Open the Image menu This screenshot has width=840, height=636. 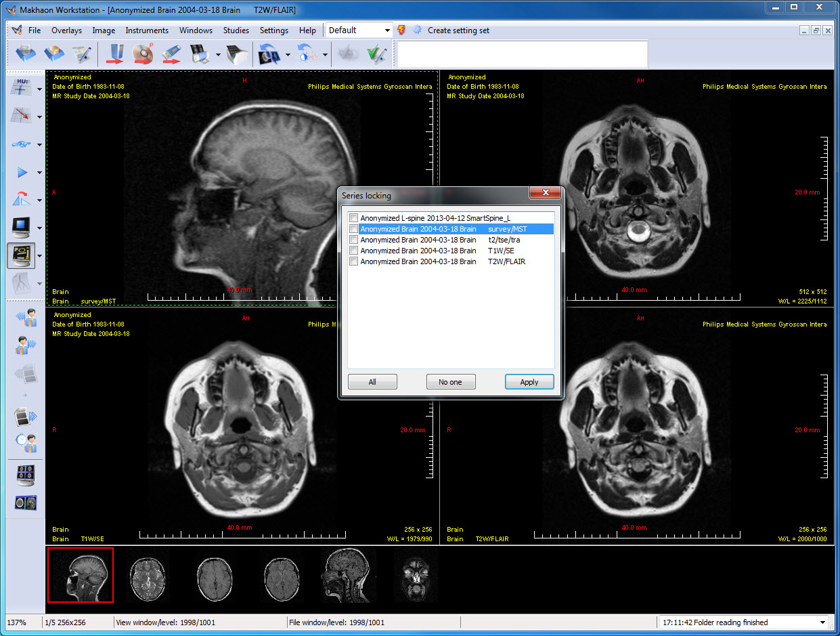pyautogui.click(x=104, y=30)
